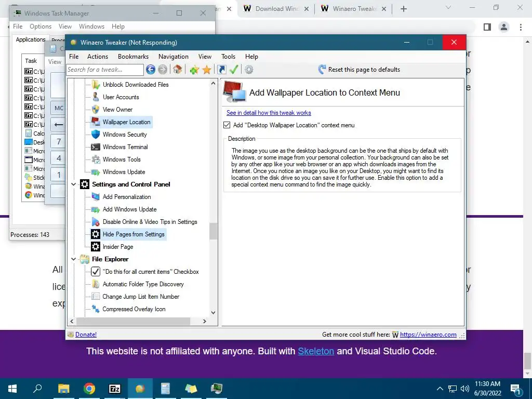Click tree scrollbar down arrow

[213, 312]
